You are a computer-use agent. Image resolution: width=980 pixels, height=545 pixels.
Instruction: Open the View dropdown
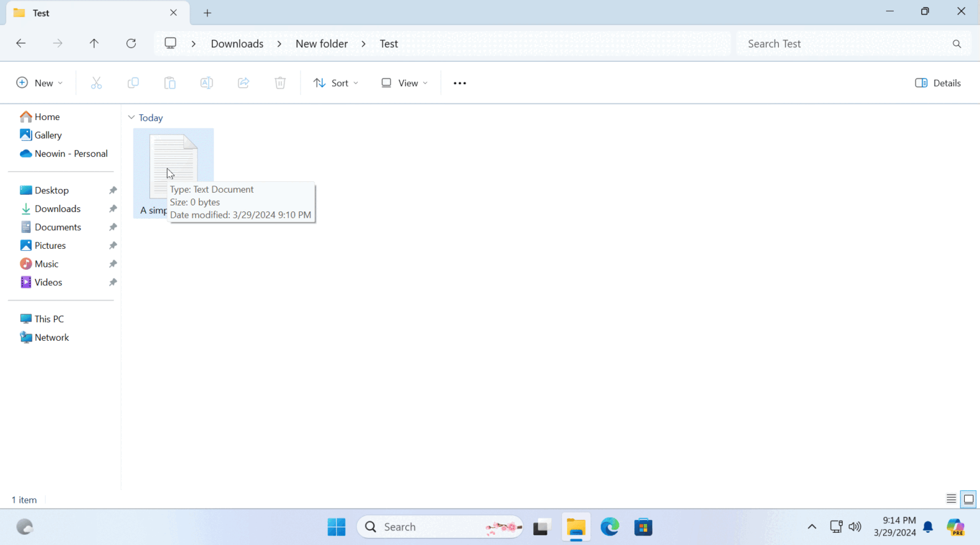[x=403, y=82]
